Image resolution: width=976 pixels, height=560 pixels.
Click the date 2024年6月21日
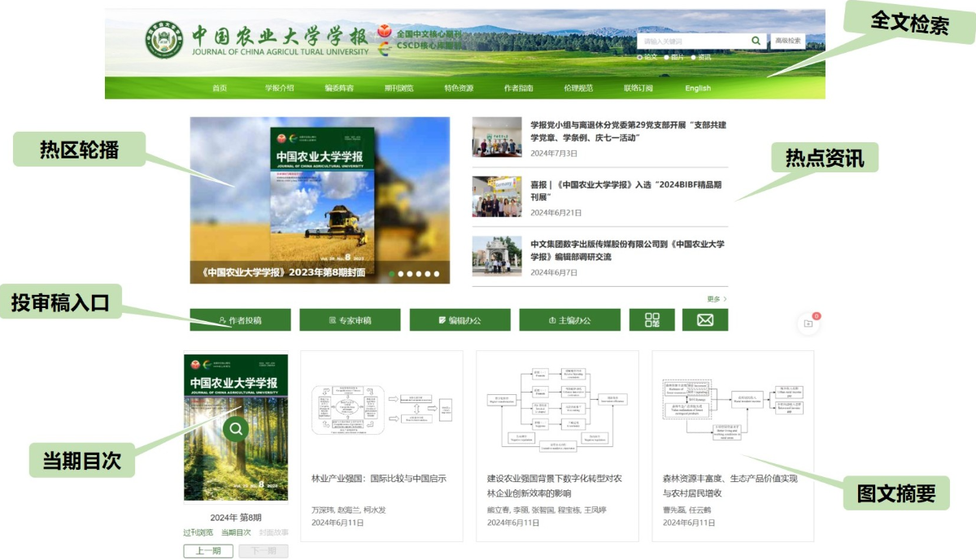coord(556,212)
